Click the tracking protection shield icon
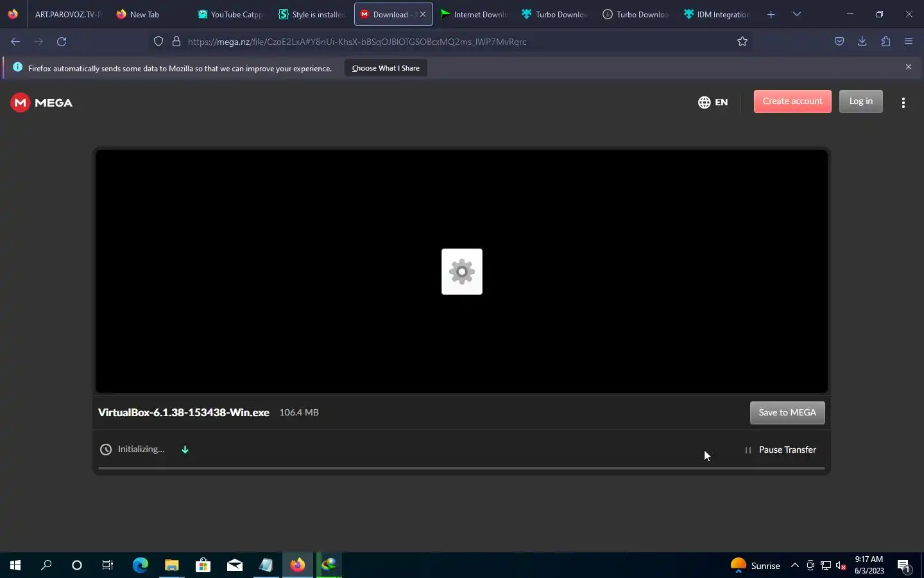Viewport: 924px width, 578px height. (158, 42)
